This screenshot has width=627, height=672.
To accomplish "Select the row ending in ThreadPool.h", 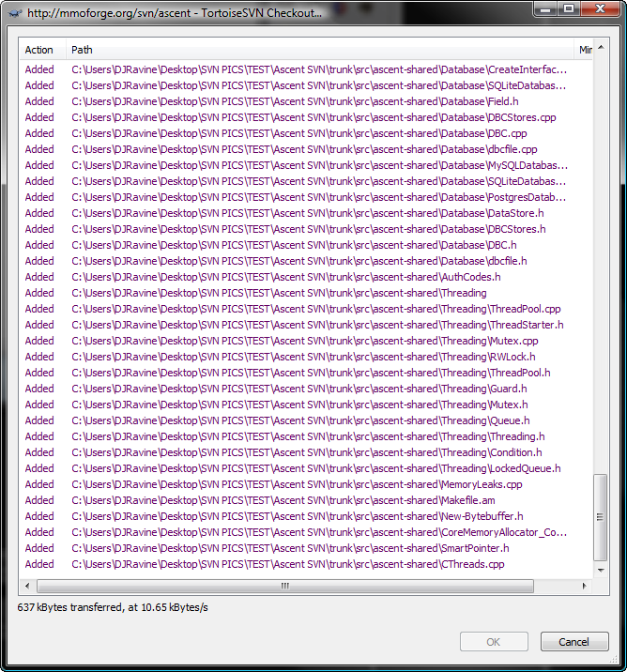I will pyautogui.click(x=306, y=373).
